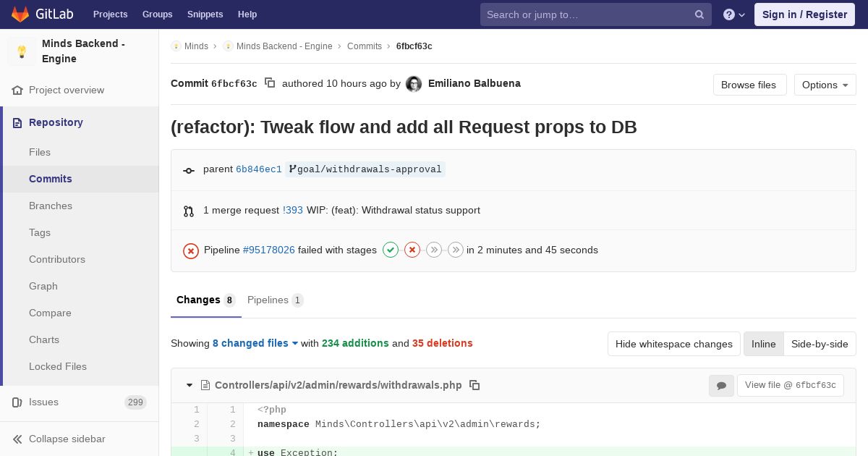
Task: Expand the Options dropdown
Action: point(825,85)
